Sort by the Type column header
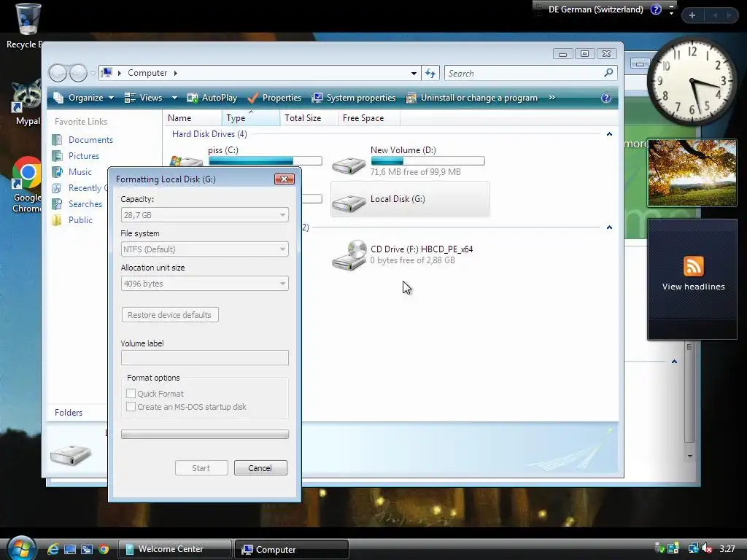 (x=251, y=117)
